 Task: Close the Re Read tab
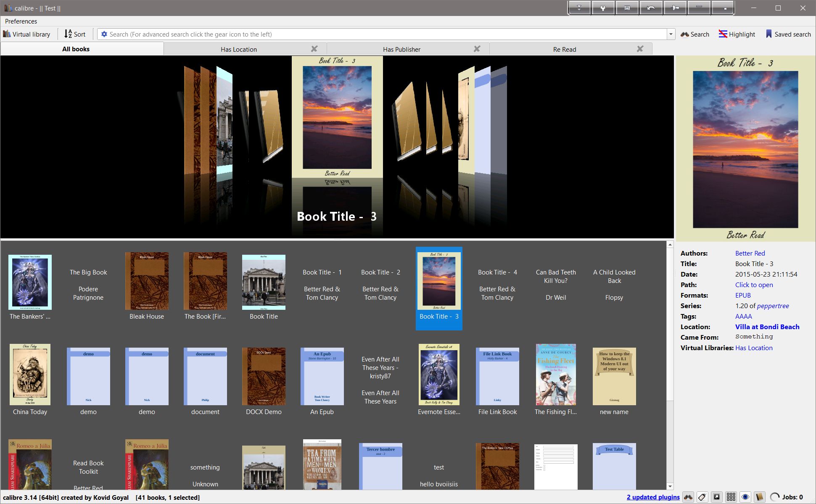pos(640,49)
